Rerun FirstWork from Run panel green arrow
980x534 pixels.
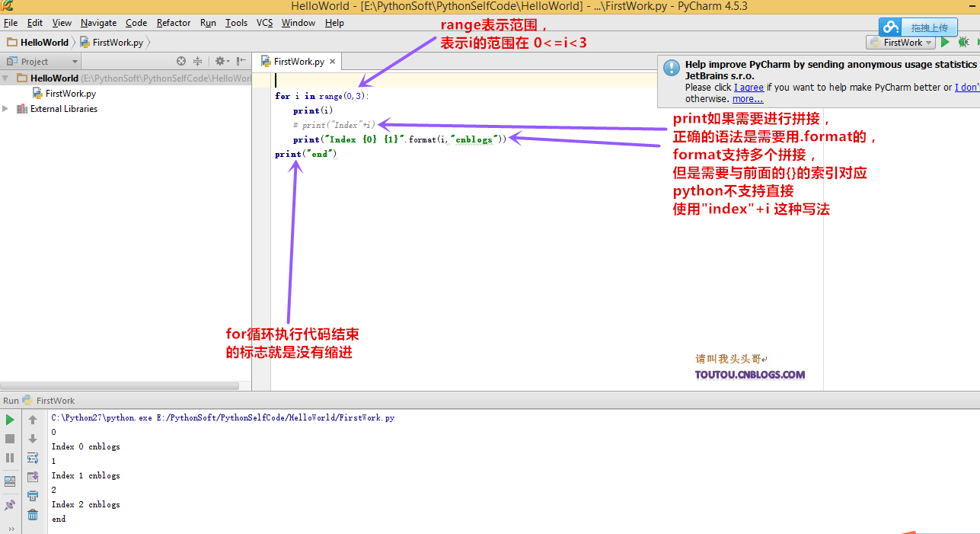coord(10,420)
